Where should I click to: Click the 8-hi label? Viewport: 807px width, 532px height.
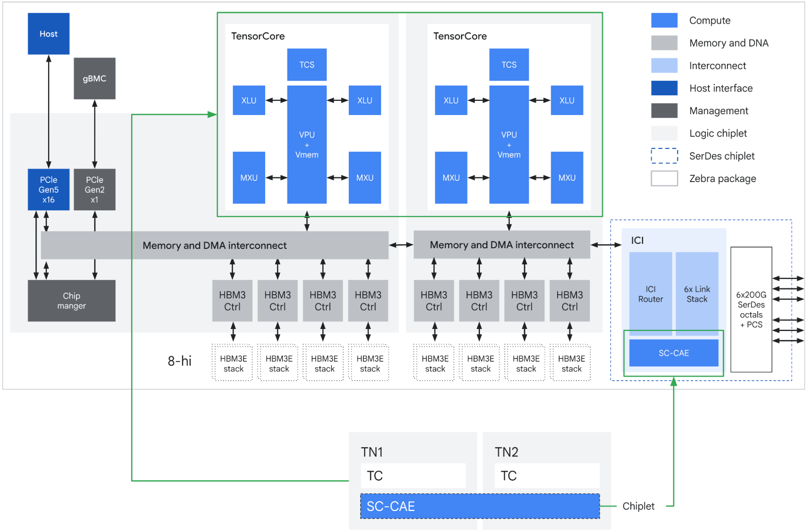point(180,361)
